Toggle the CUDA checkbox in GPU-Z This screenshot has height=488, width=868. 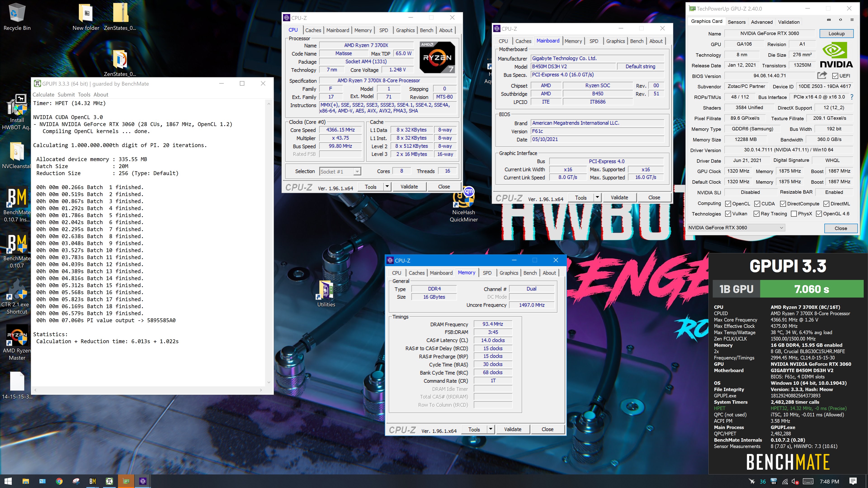(757, 204)
